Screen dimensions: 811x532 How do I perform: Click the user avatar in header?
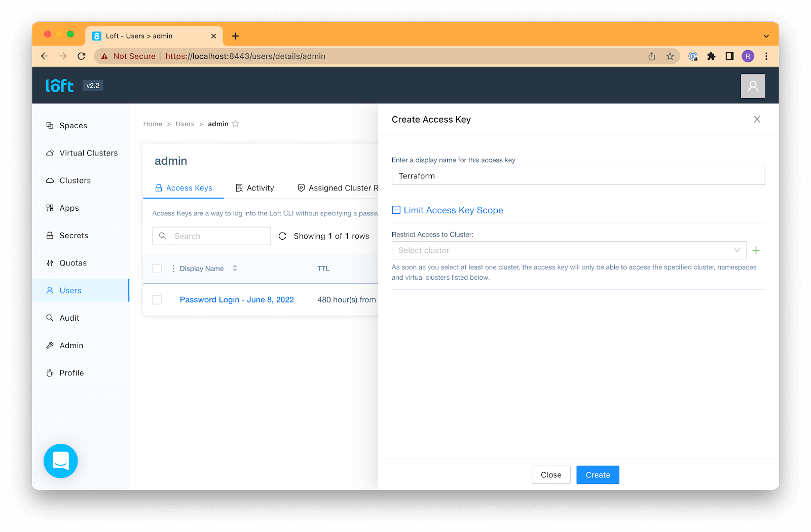(x=753, y=86)
